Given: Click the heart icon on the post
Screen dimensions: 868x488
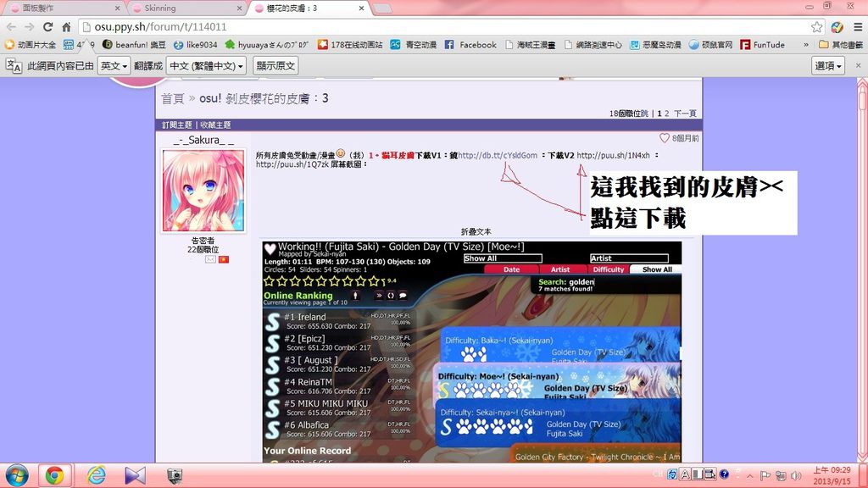Looking at the screenshot, I should pos(665,138).
